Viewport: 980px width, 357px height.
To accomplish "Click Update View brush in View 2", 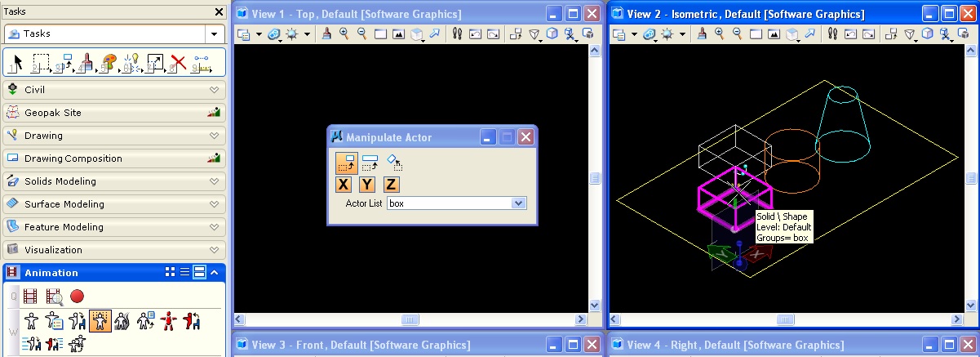I will (702, 33).
